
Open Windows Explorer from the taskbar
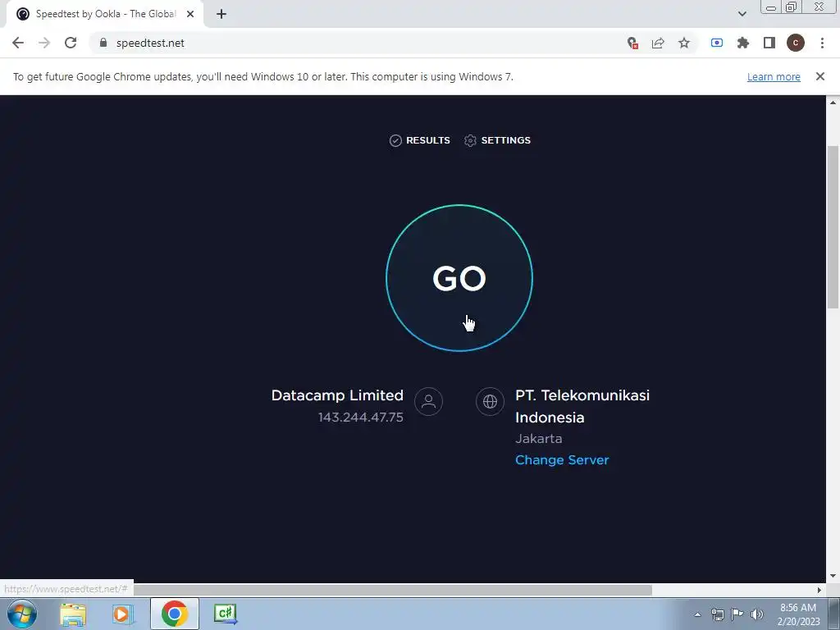pos(73,614)
